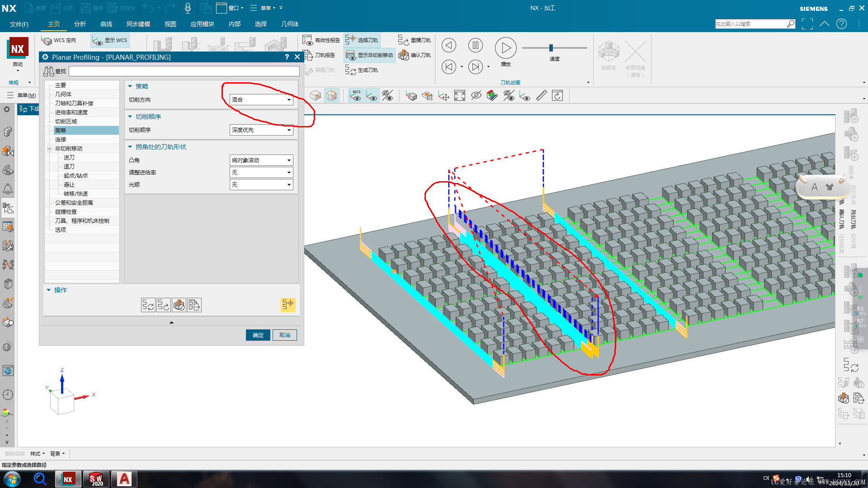This screenshot has width=868, height=488.
Task: Click 确认刀轨 in the ribbon
Action: 414,55
